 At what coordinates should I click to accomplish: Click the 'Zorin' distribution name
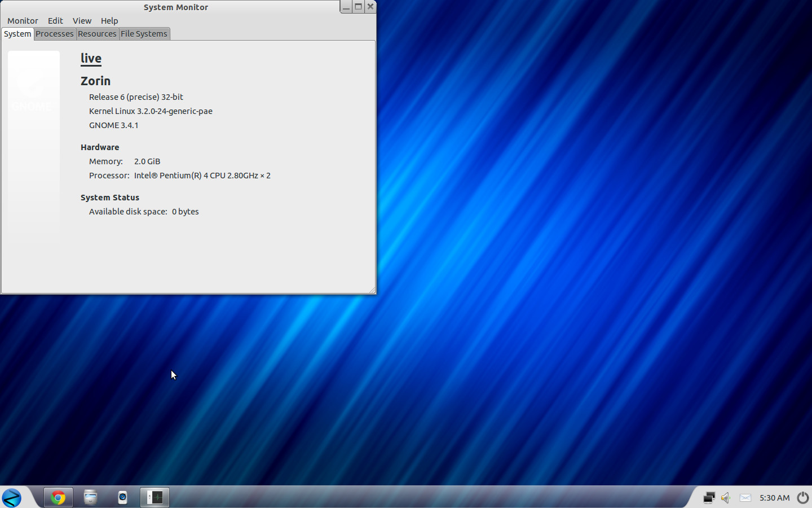pyautogui.click(x=95, y=81)
